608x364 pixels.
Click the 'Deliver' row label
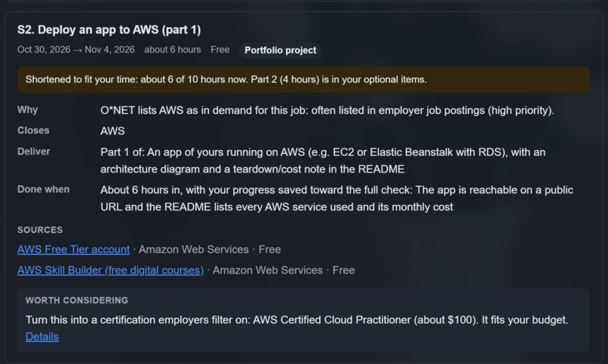[x=34, y=151]
